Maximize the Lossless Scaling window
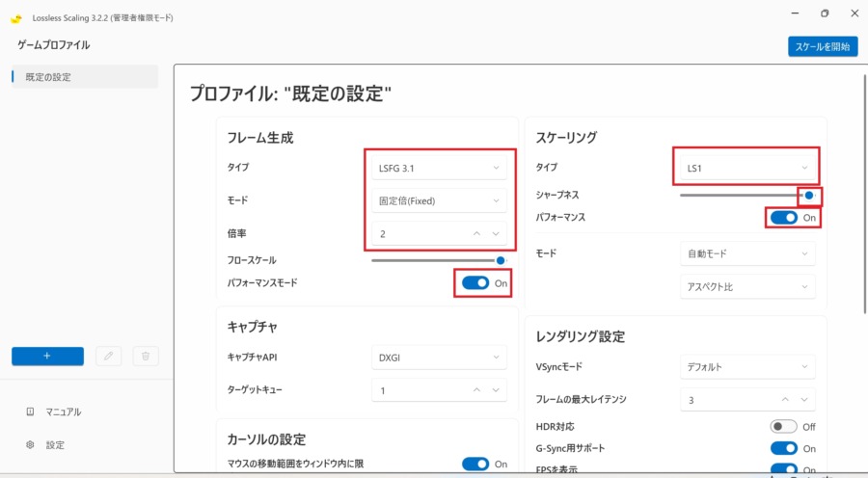 pos(824,14)
